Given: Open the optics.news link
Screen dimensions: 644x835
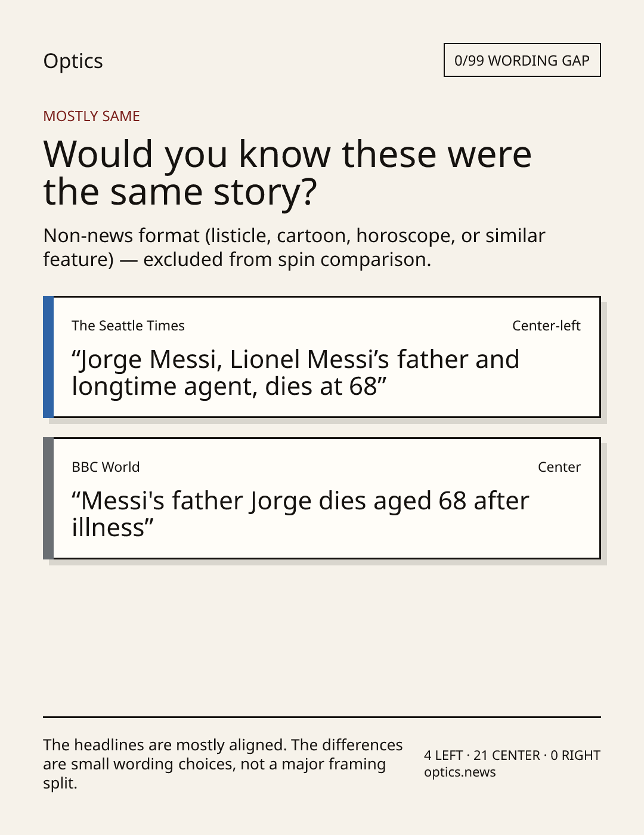Looking at the screenshot, I should 460,772.
